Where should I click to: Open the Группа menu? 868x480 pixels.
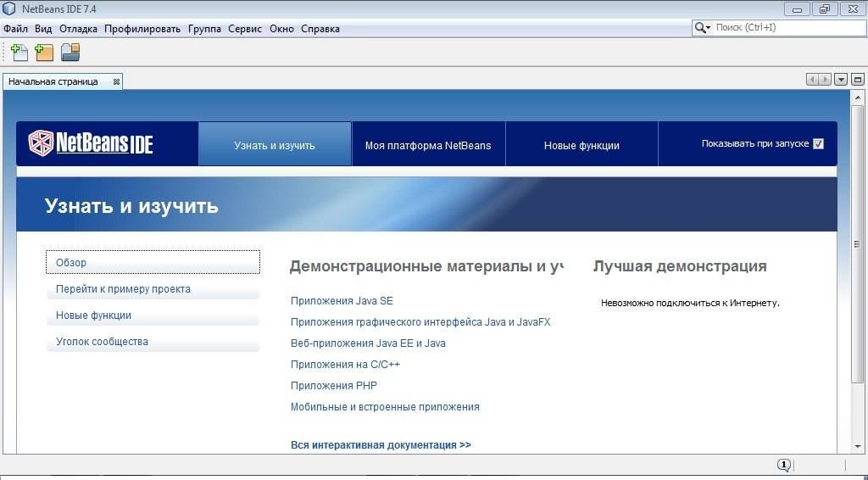(204, 29)
